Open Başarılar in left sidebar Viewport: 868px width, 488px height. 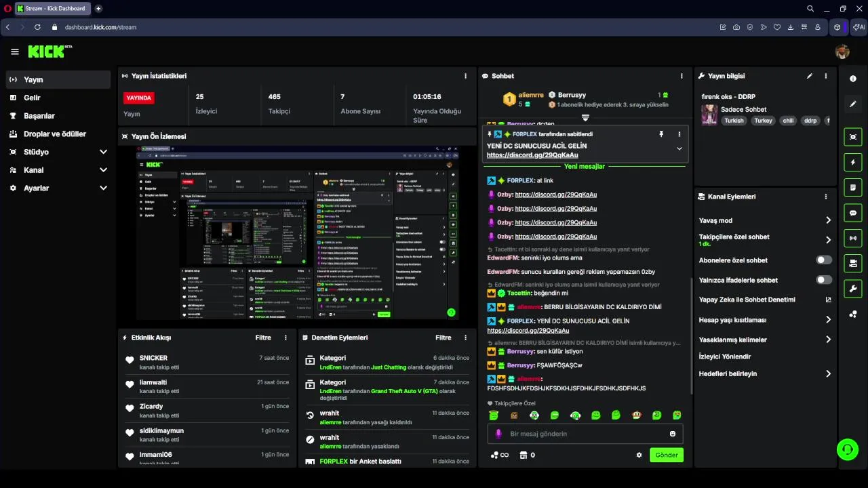[x=58, y=116]
